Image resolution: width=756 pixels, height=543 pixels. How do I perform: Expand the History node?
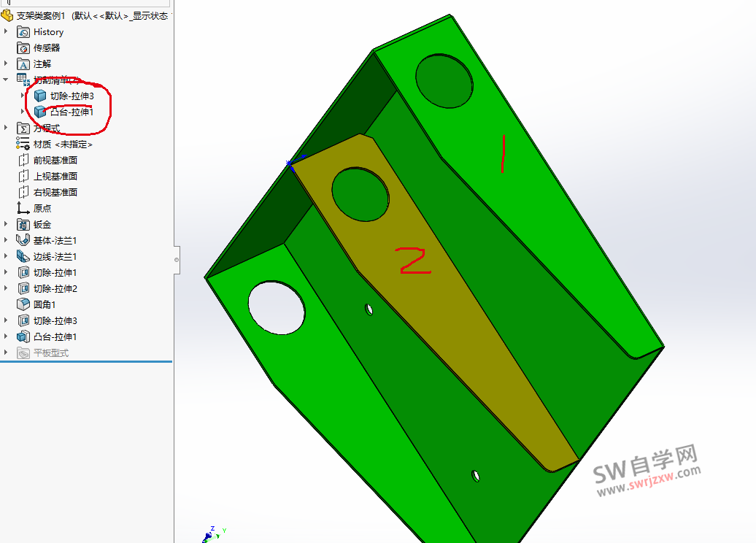6,31
